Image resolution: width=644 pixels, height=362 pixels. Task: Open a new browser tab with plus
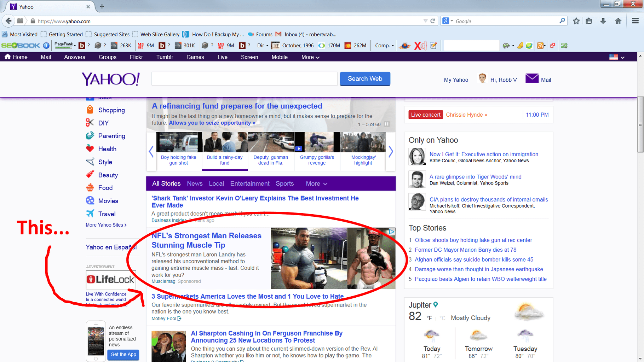point(102,6)
